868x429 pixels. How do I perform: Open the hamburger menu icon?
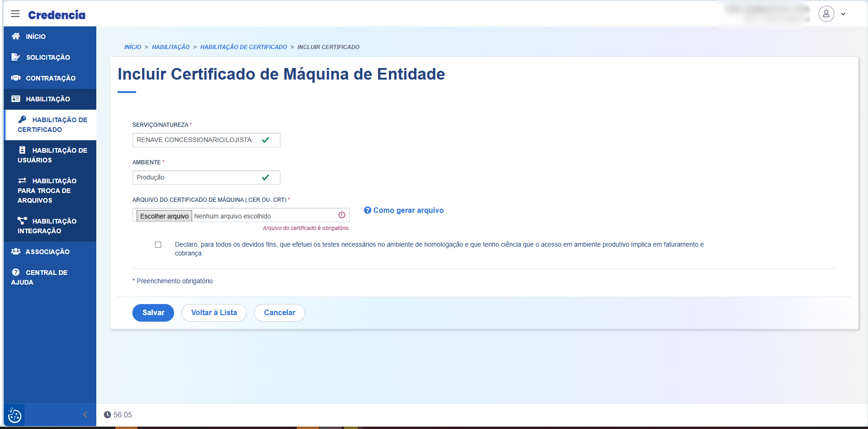[x=15, y=14]
